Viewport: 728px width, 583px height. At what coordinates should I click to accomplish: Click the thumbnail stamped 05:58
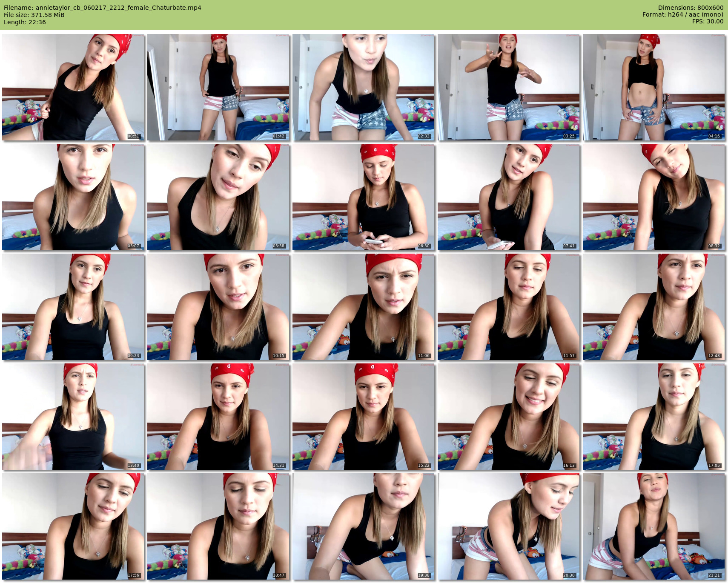[x=218, y=197]
